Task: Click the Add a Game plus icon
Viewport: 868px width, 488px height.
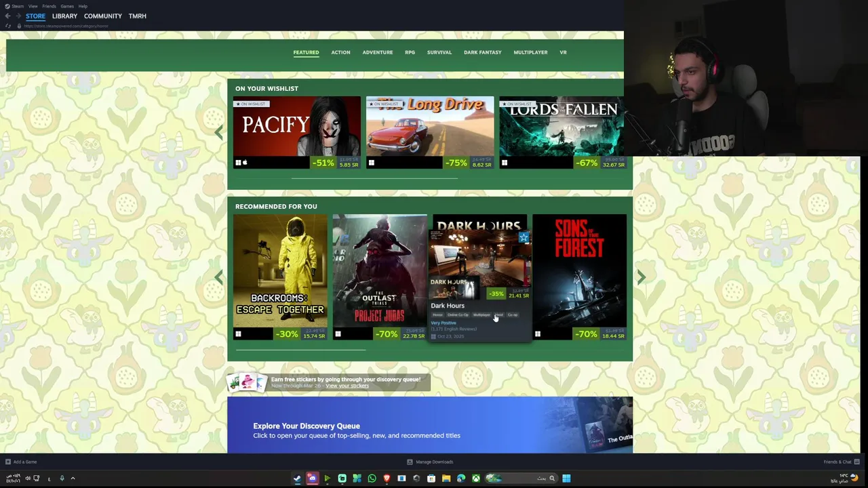Action: (x=8, y=462)
